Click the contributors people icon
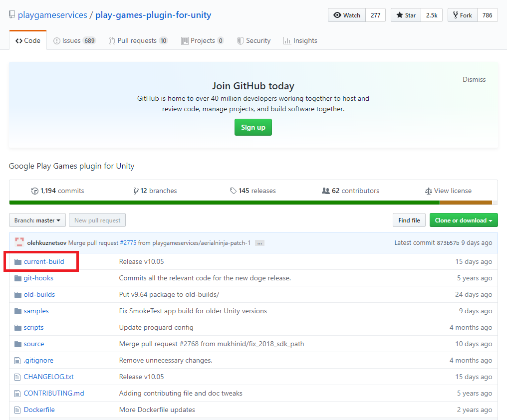507x420 pixels. pos(325,191)
